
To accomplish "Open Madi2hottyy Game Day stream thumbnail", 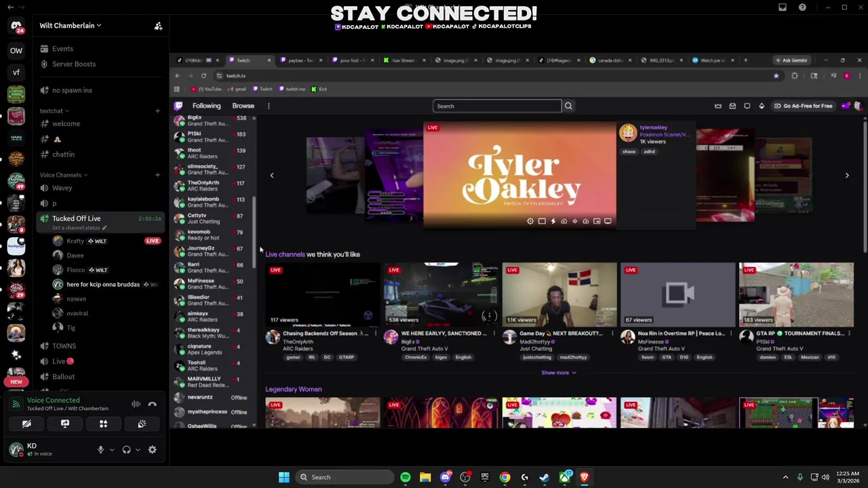I will coord(559,293).
